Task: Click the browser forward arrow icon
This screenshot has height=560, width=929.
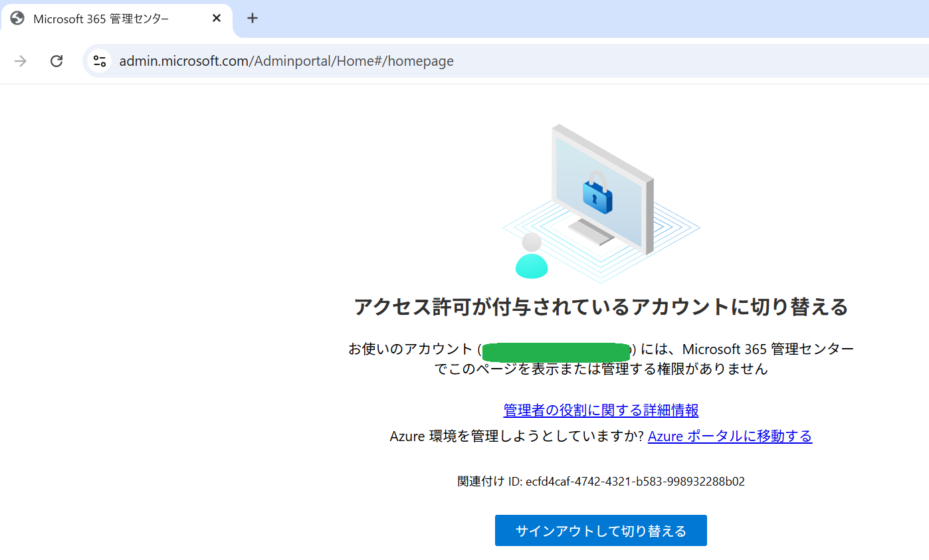Action: click(21, 61)
